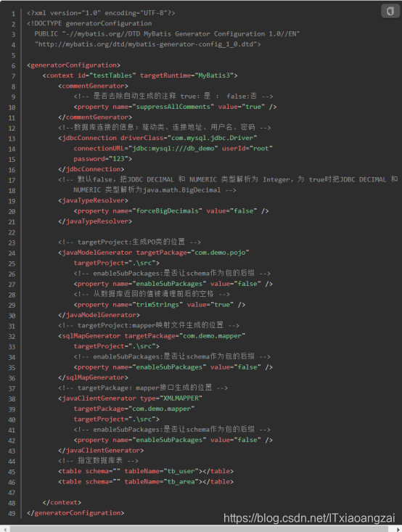Click the horizontal scrollbar's left arrow
Screen dimensions: 402x532
coord(5,529)
